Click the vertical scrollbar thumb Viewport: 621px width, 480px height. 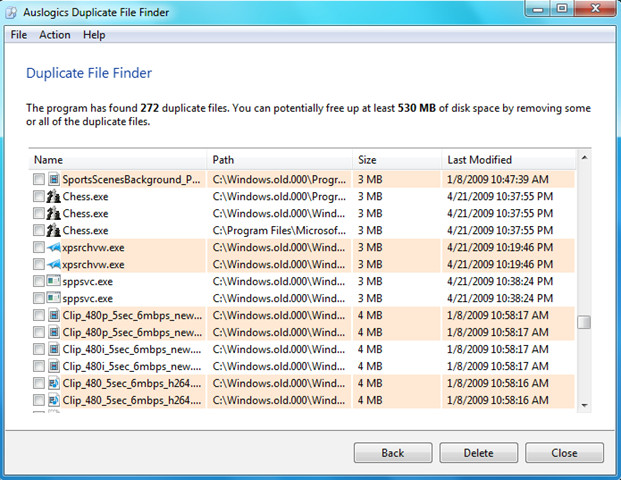(x=584, y=322)
